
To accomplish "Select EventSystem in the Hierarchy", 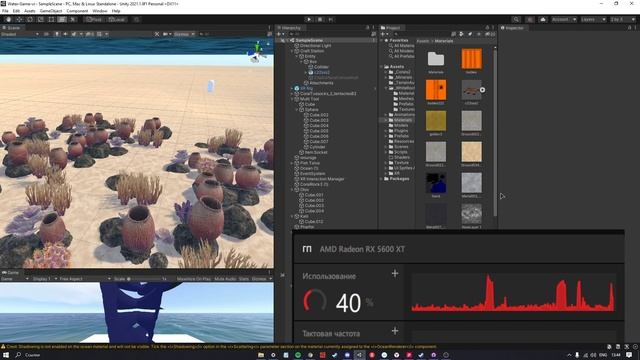I will (x=312, y=173).
